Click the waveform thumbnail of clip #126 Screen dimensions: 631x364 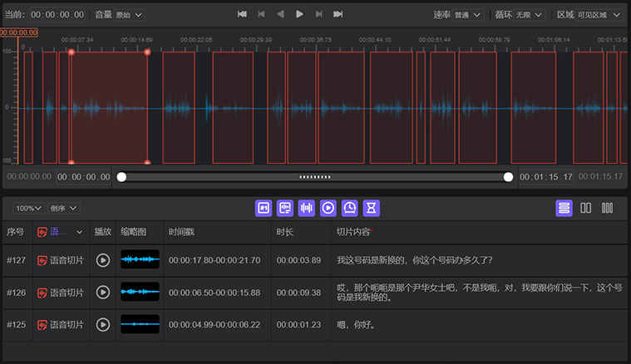tap(140, 292)
